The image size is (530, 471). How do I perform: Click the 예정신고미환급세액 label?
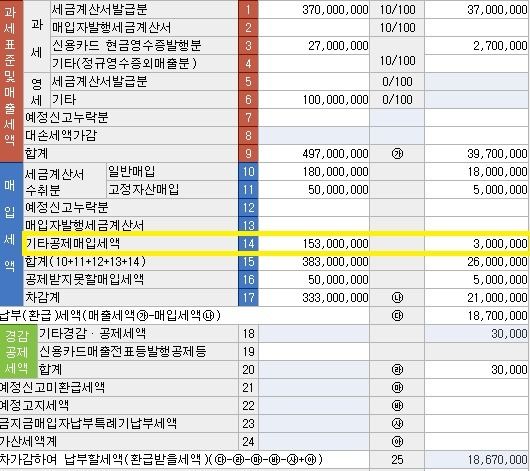52,387
